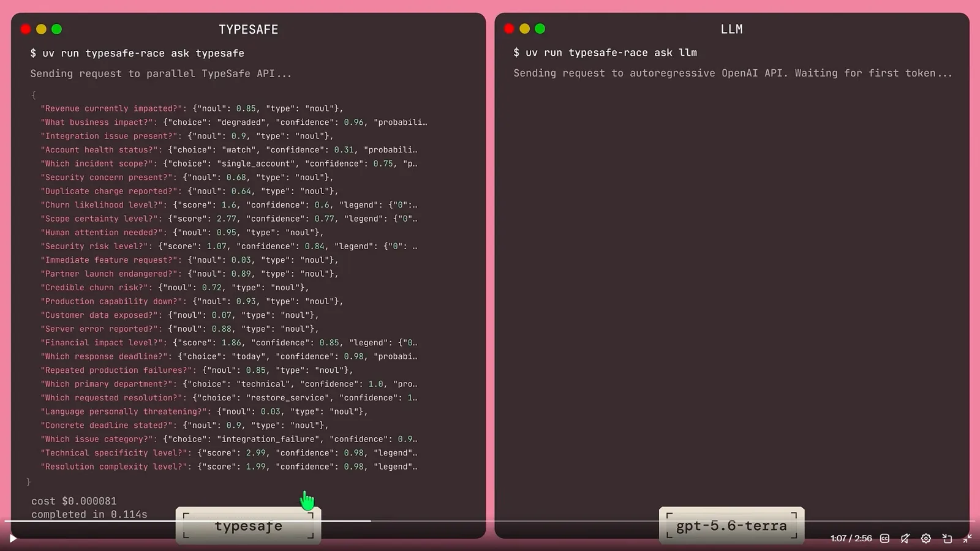The width and height of the screenshot is (980, 551).
Task: Click the 'Customer data exposed?' row
Action: 179,315
